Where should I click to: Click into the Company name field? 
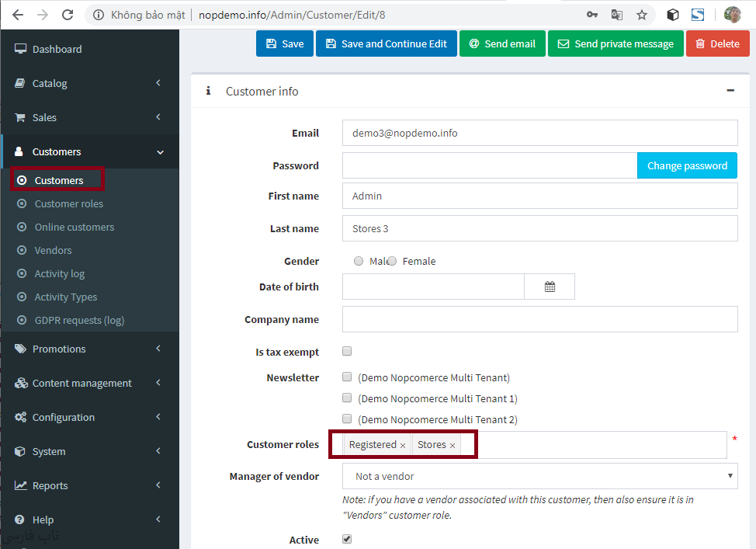[x=539, y=319]
